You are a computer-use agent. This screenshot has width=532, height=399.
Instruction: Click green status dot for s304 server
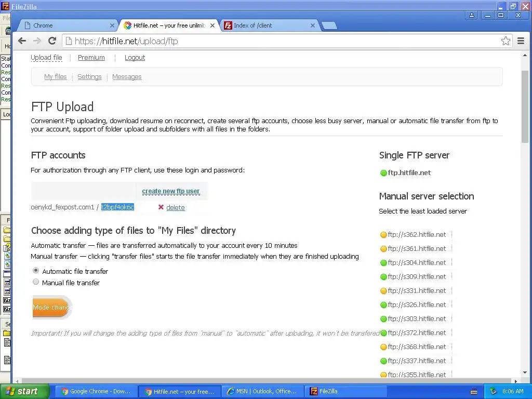pyautogui.click(x=383, y=263)
